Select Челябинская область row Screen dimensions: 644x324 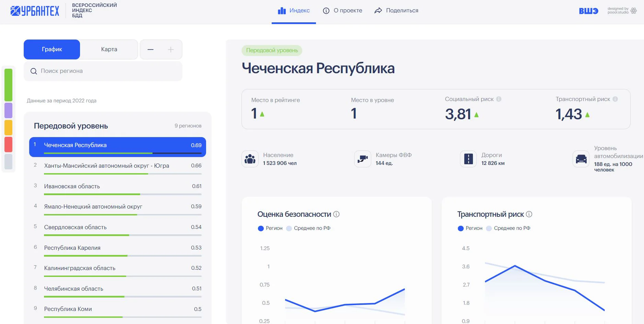[117, 290]
